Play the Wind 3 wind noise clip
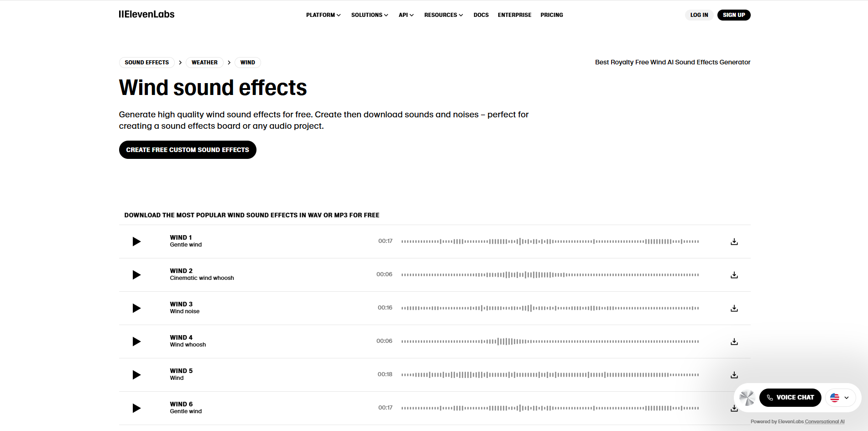The image size is (868, 431). (x=136, y=308)
